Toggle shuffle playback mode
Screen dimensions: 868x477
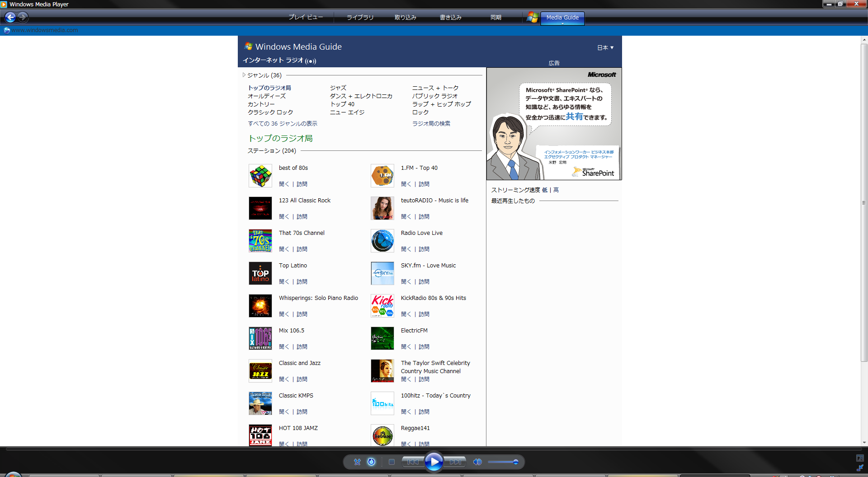357,462
